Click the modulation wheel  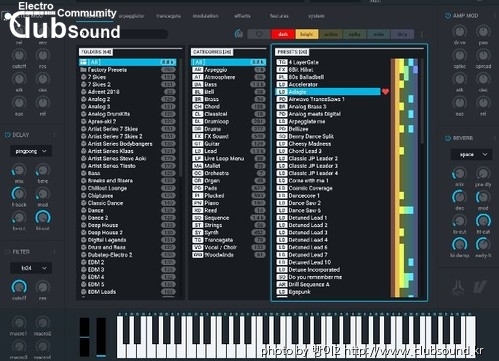(x=101, y=337)
